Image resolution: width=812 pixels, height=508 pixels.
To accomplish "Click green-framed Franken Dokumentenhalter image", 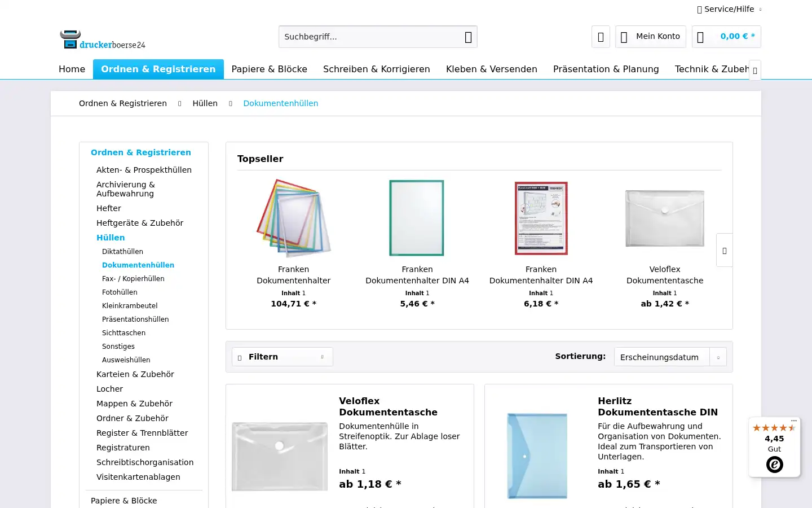I will (417, 218).
